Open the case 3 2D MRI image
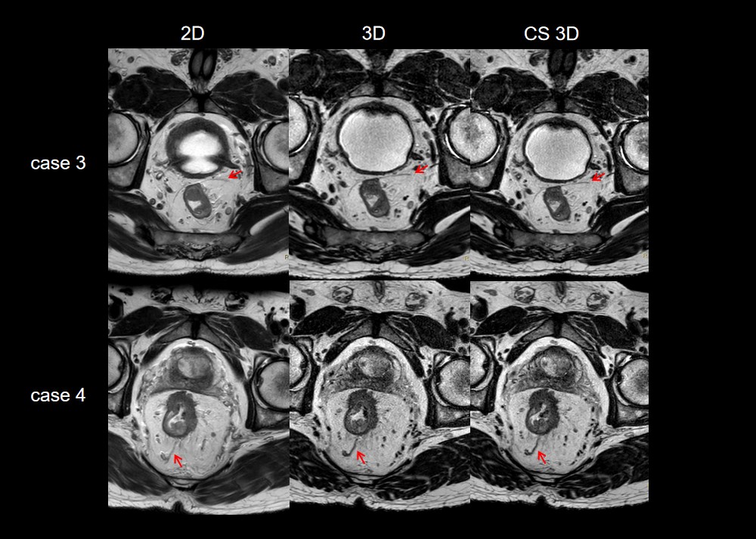 (x=198, y=160)
